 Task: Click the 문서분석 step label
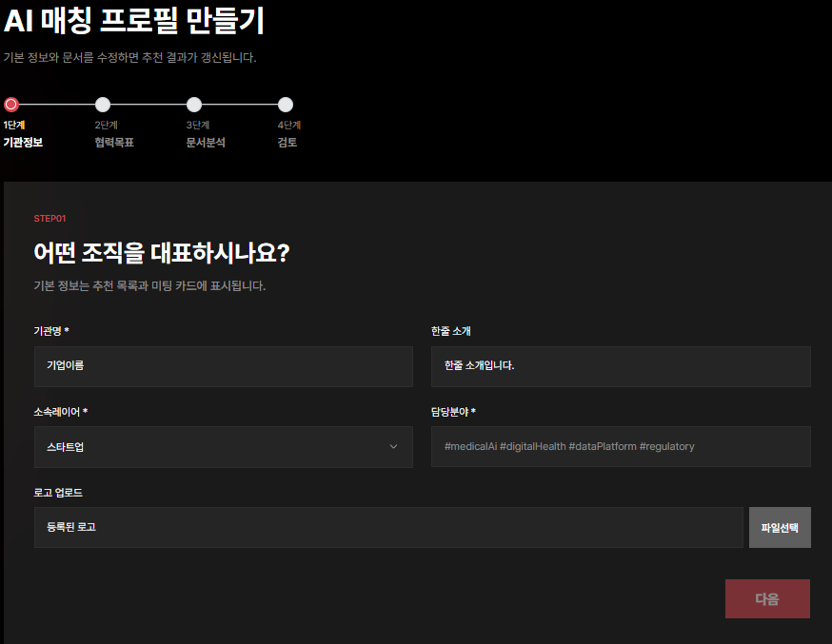pos(206,142)
